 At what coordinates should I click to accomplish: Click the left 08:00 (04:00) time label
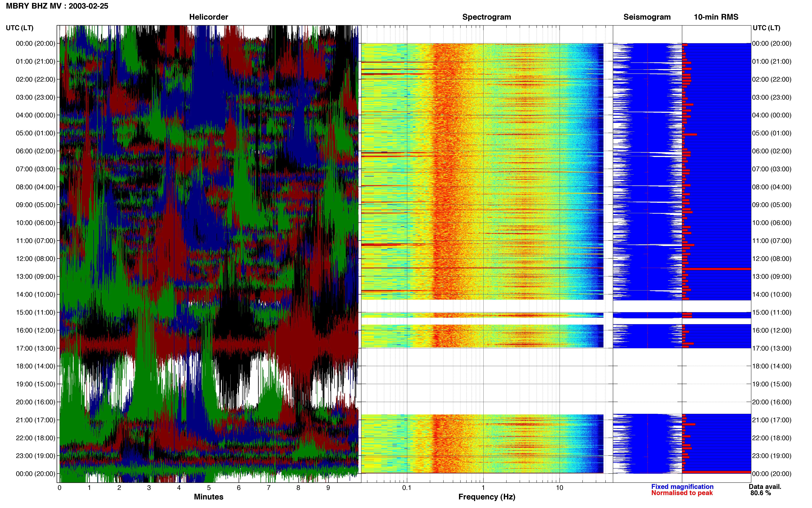[36, 187]
